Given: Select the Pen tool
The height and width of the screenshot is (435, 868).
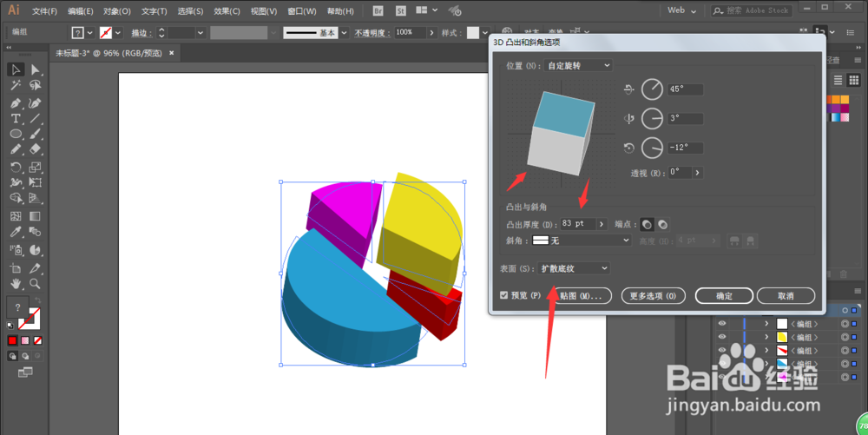Looking at the screenshot, I should coord(16,103).
